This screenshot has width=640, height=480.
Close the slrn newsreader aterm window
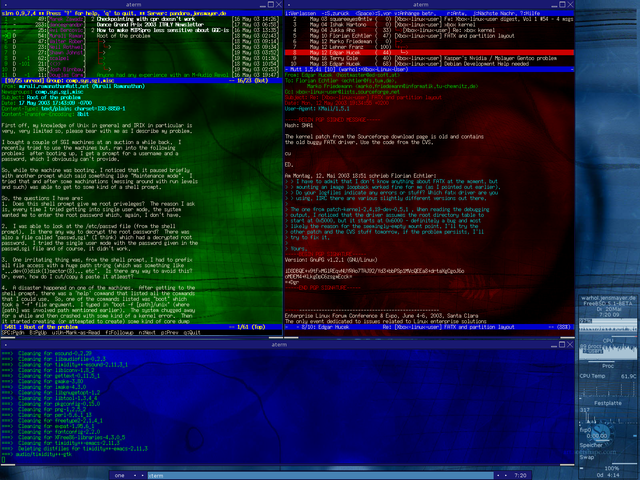point(279,4)
